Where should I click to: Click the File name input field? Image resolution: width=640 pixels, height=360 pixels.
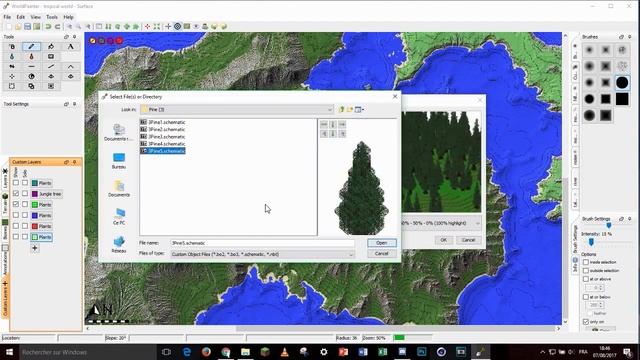tap(262, 243)
